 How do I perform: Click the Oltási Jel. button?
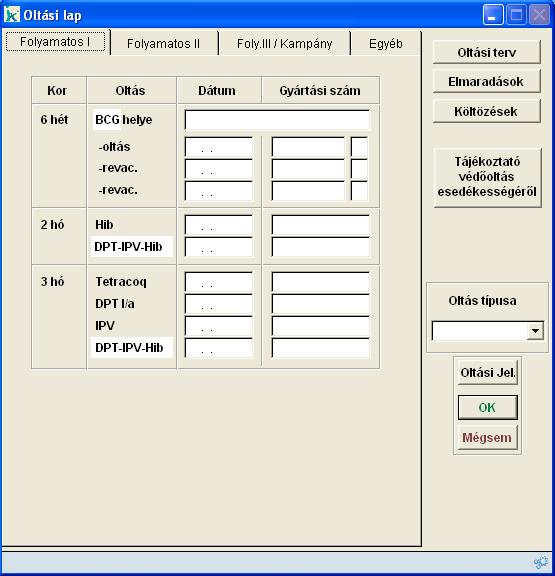(488, 372)
